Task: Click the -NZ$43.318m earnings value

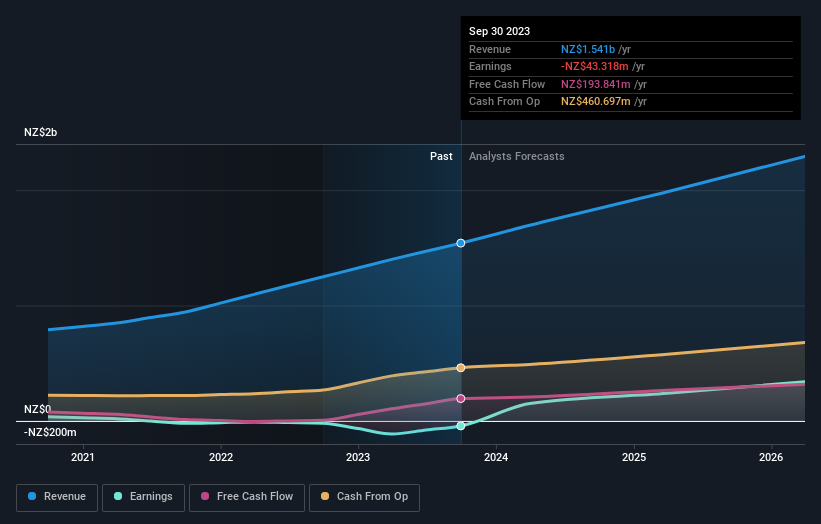Action: point(595,66)
